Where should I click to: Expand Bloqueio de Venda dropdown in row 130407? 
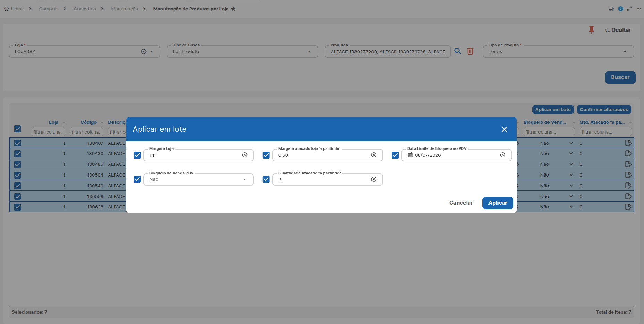pyautogui.click(x=571, y=143)
